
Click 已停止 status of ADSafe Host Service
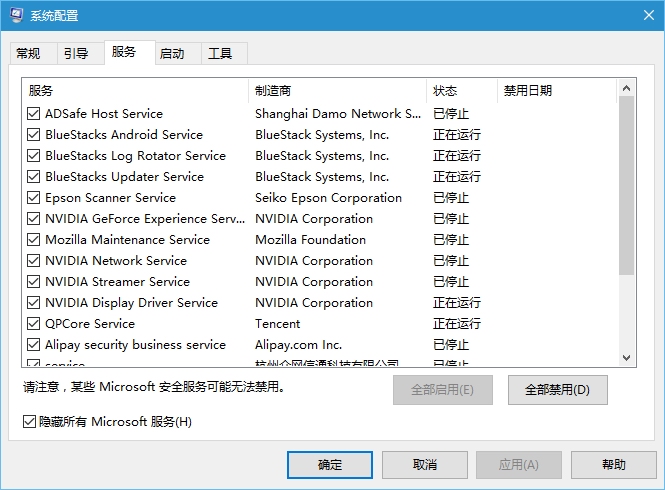point(451,114)
